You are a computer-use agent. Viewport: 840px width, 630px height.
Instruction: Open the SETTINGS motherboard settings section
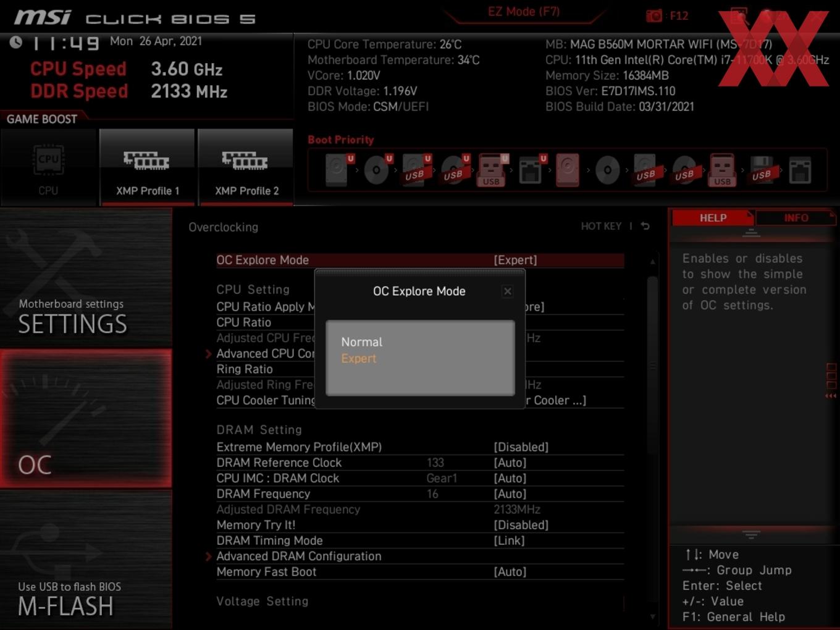point(86,277)
